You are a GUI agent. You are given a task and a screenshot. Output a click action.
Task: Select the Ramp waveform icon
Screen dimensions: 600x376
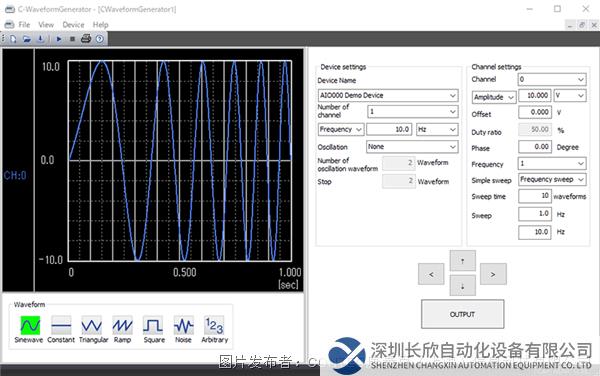122,326
